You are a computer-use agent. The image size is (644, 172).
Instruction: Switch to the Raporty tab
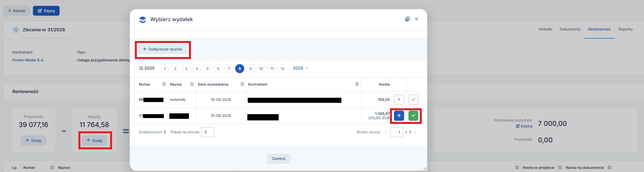pos(626,29)
